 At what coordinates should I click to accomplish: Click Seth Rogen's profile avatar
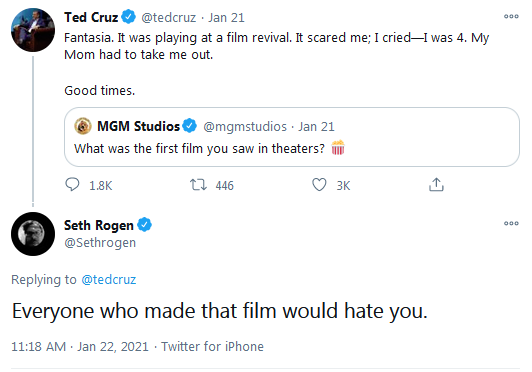33,234
